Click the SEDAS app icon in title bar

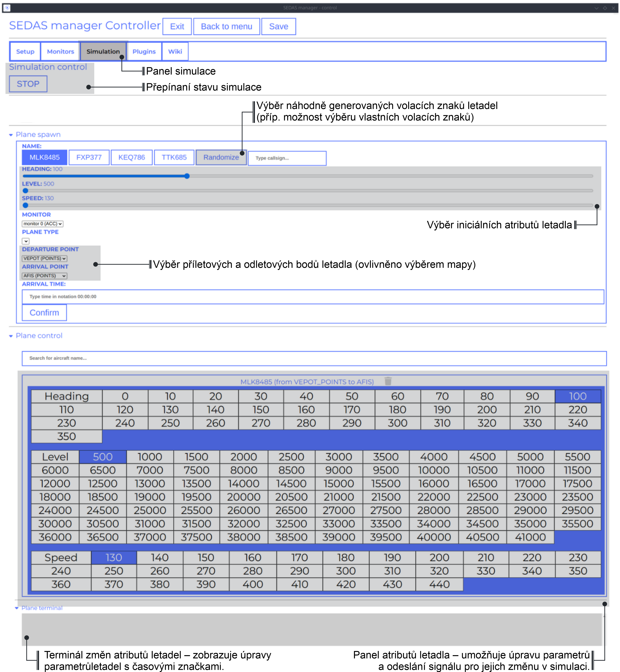(7, 8)
